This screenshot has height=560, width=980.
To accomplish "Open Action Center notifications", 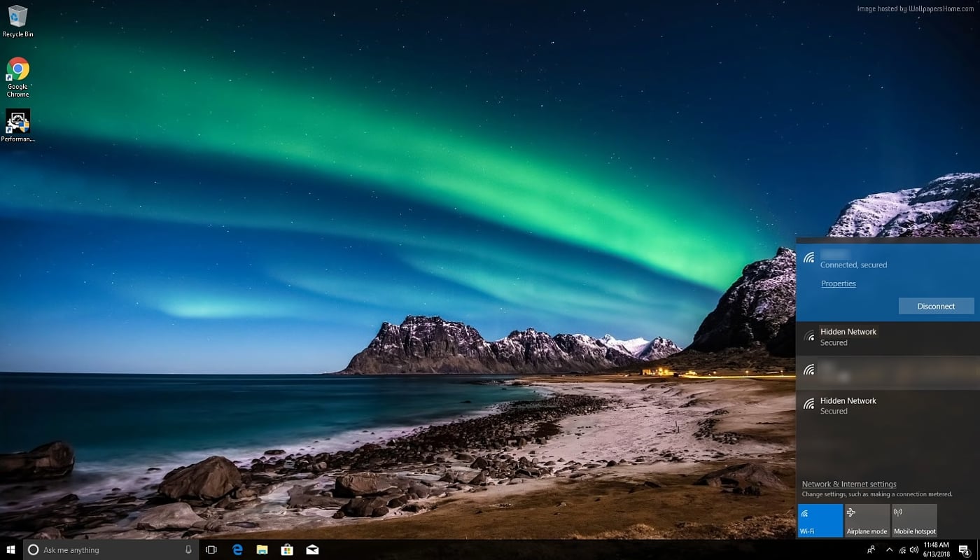I will click(963, 549).
